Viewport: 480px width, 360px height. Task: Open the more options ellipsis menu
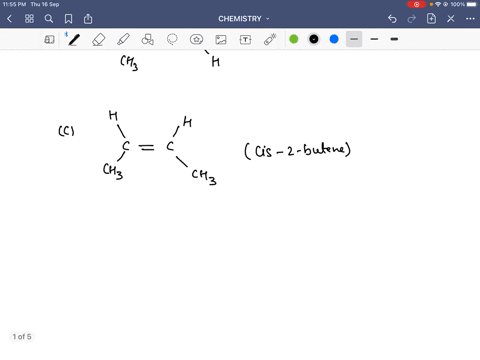click(x=470, y=19)
